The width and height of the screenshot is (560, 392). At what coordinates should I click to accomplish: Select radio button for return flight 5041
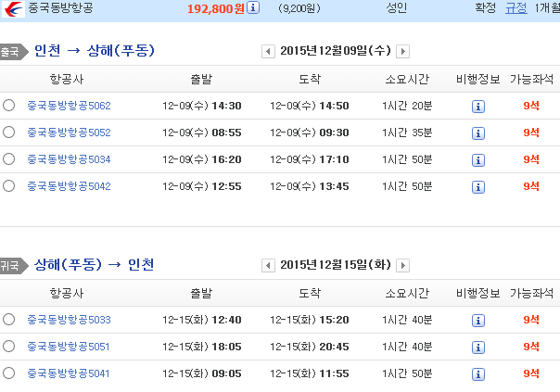[x=8, y=373]
